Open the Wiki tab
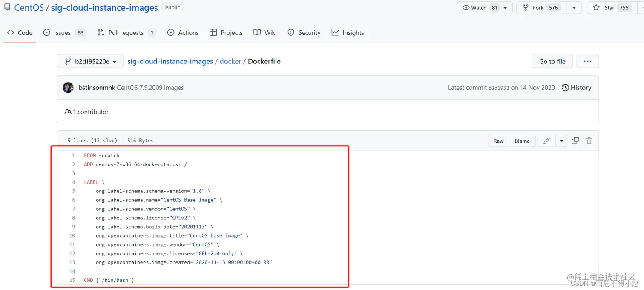Screen dimensions: 644x290 [x=265, y=32]
